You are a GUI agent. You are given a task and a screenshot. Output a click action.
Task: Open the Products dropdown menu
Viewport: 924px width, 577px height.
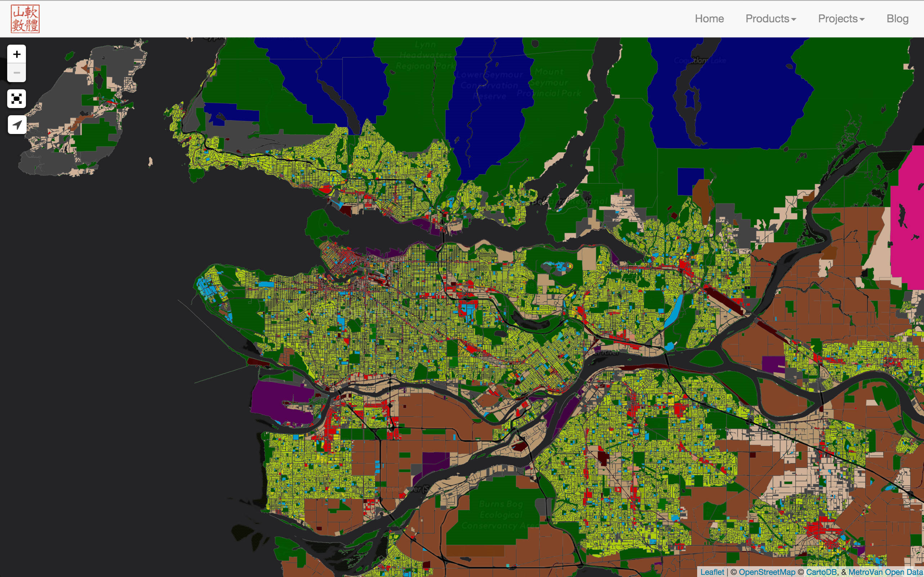(x=771, y=19)
